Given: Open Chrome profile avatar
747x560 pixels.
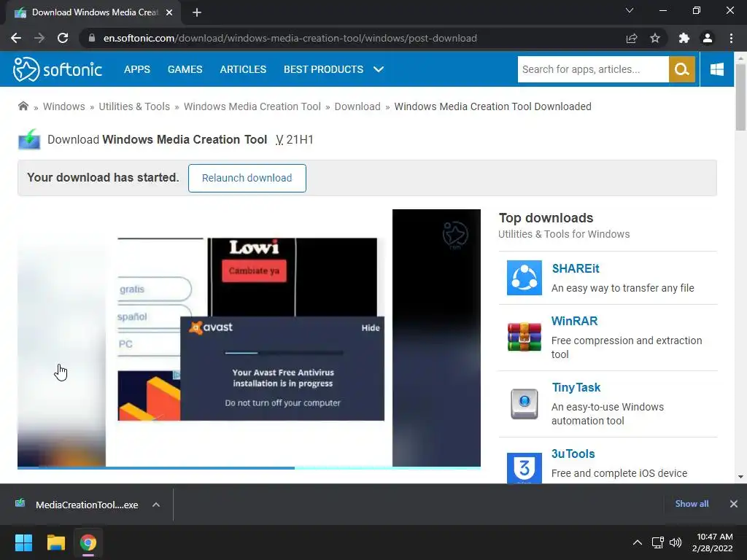Looking at the screenshot, I should click(x=708, y=38).
